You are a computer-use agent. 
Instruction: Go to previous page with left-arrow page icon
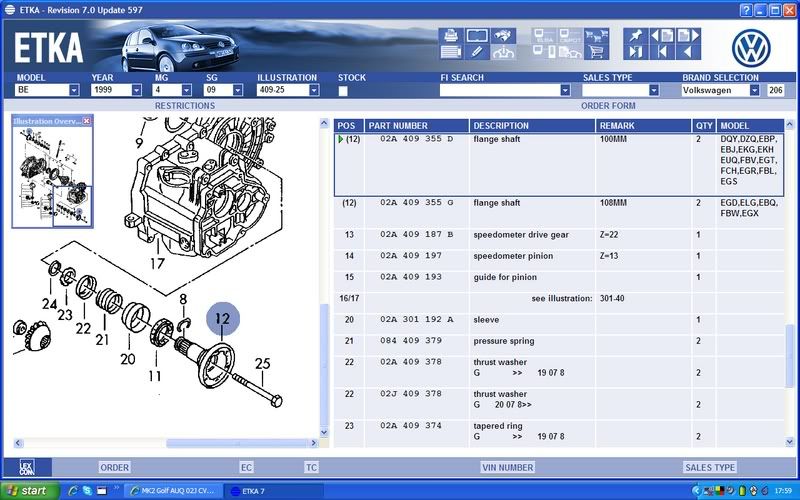(662, 35)
